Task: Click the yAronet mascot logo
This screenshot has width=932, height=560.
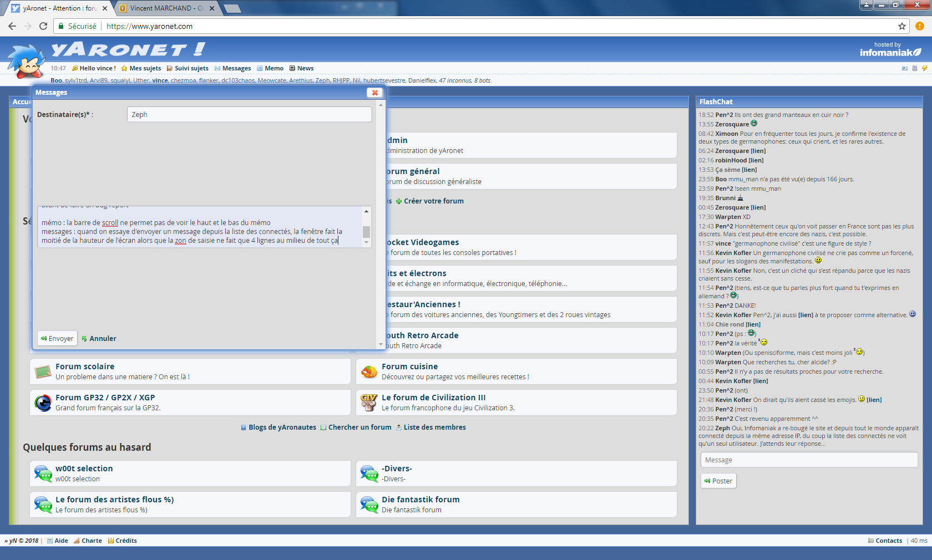Action: click(x=26, y=61)
